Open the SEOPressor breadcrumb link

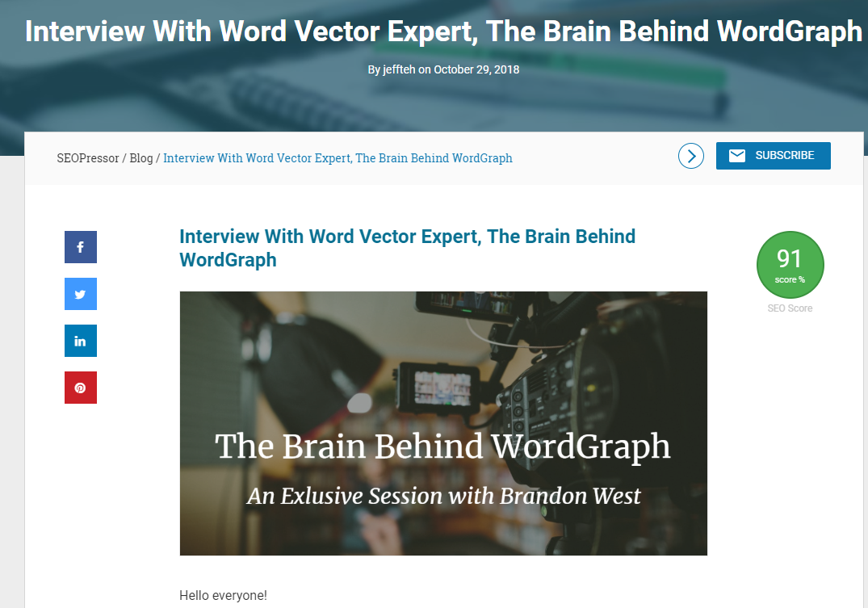point(88,158)
